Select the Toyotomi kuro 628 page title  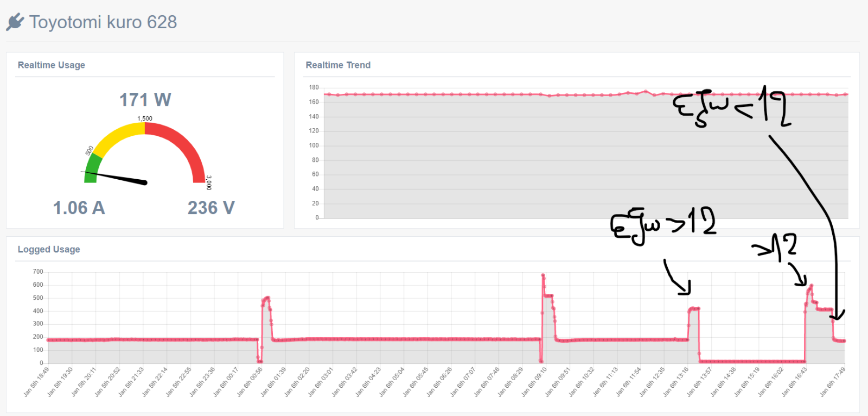[103, 22]
